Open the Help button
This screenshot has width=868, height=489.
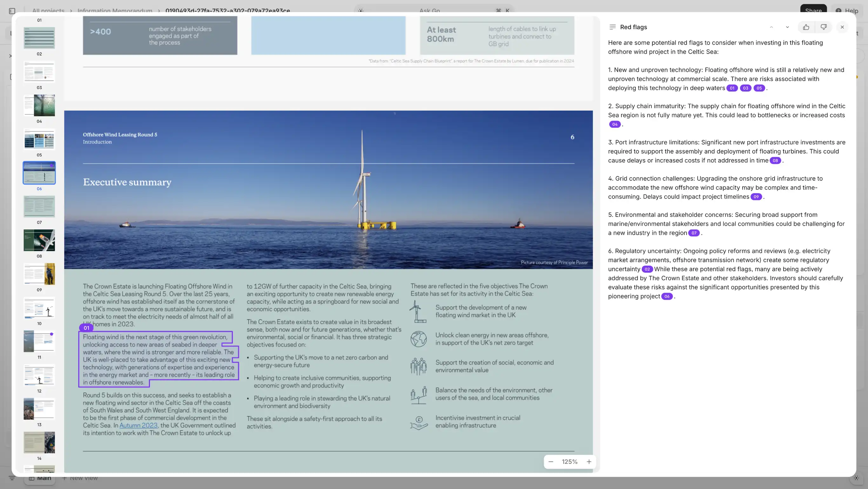[846, 10]
